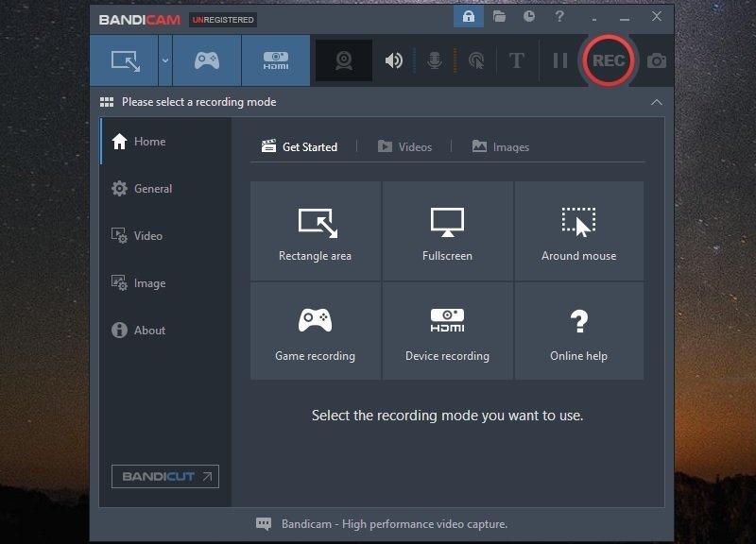Open the output folder icon in title bar

point(499,17)
